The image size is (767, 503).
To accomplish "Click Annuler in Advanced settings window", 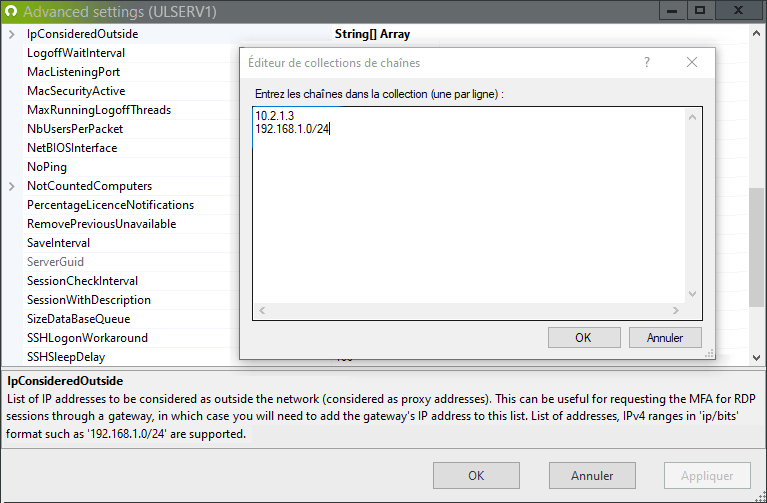I will click(x=592, y=476).
